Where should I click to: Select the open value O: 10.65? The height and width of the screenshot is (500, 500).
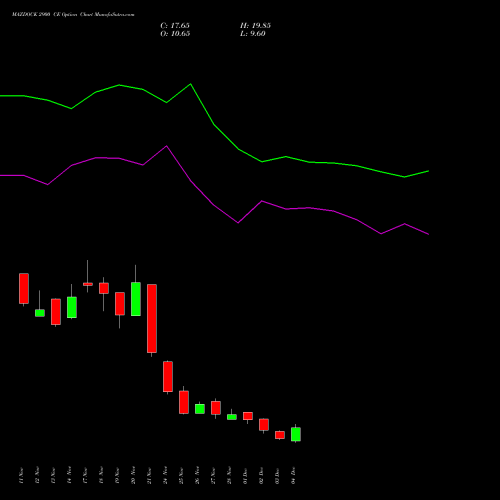[175, 34]
